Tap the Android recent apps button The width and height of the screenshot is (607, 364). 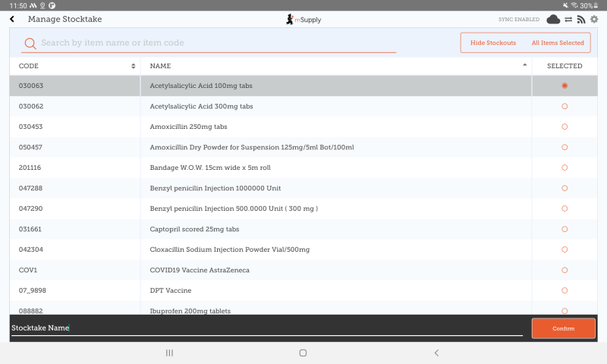point(169,353)
